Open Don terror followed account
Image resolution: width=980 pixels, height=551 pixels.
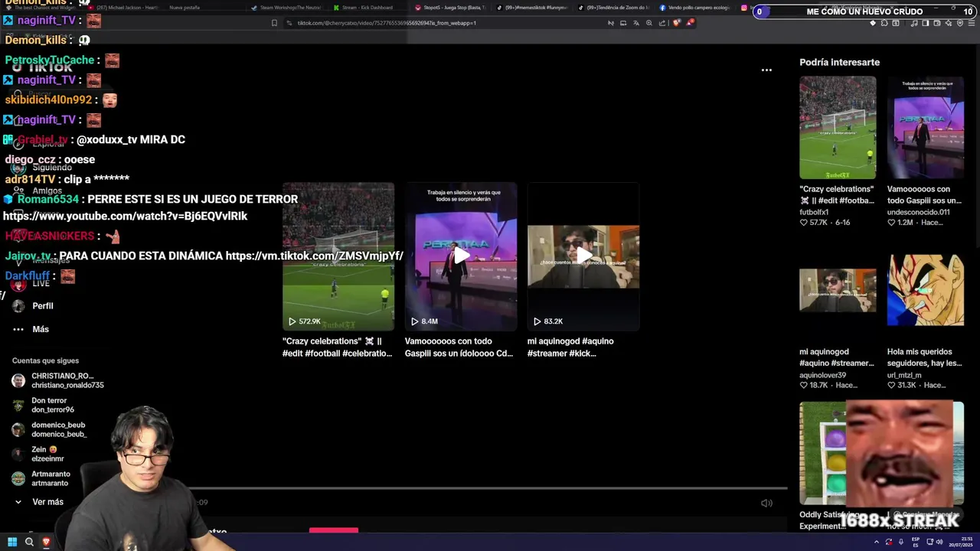(x=44, y=405)
